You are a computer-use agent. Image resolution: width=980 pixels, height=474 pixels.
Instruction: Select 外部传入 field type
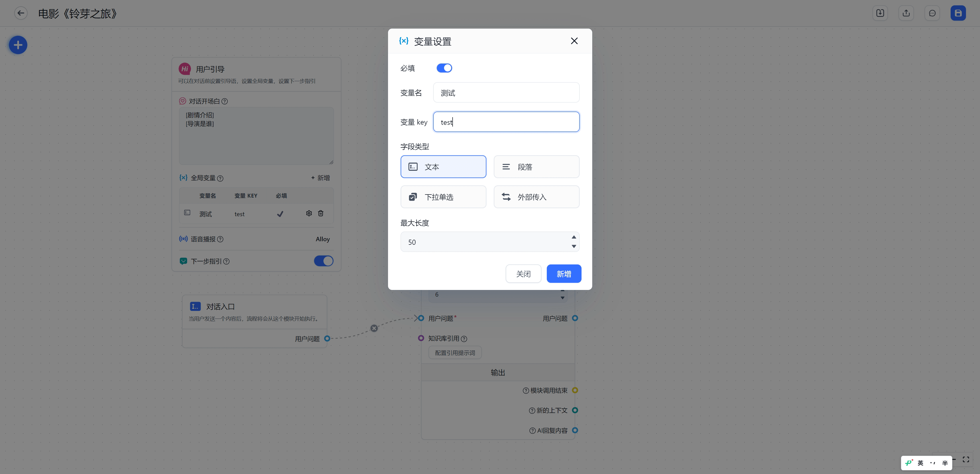point(536,197)
